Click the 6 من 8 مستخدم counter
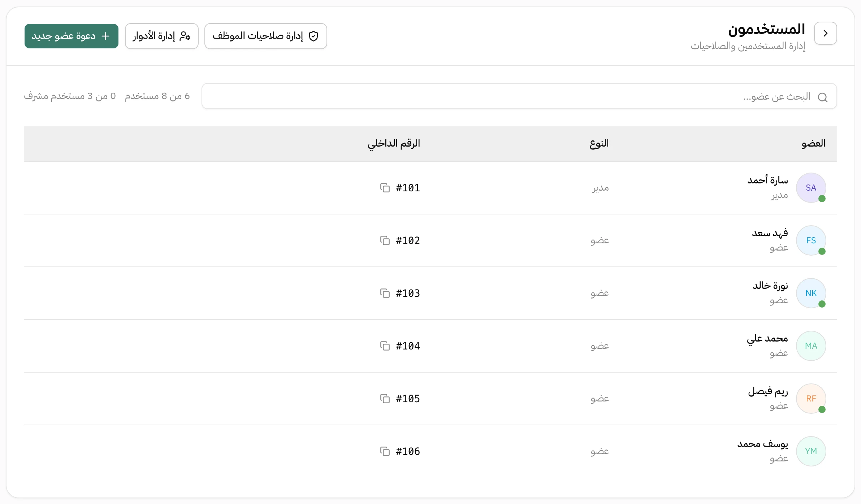The height and width of the screenshot is (504, 861). (x=157, y=96)
